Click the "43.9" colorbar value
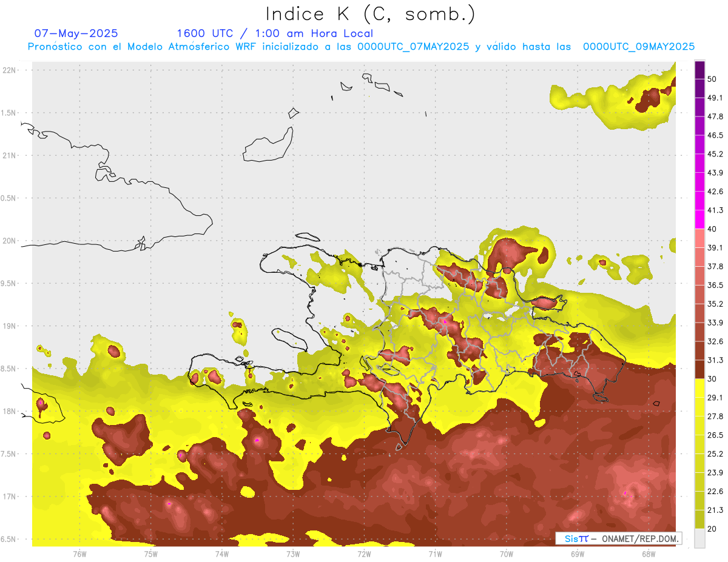 coord(715,173)
